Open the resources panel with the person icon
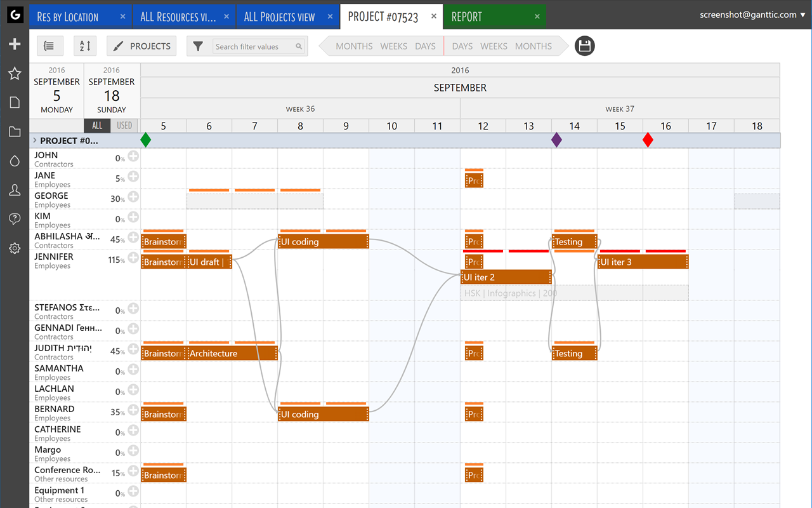Image resolution: width=812 pixels, height=508 pixels. [15, 190]
